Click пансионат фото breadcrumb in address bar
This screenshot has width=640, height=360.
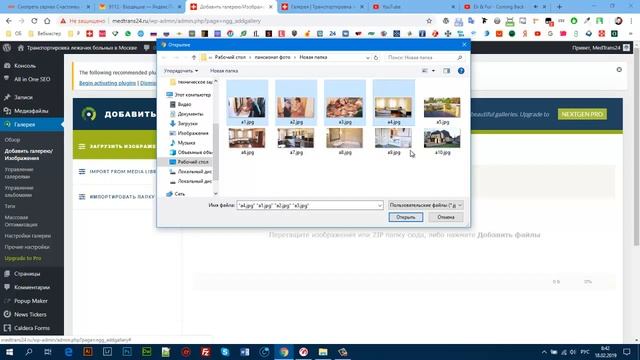pyautogui.click(x=272, y=58)
